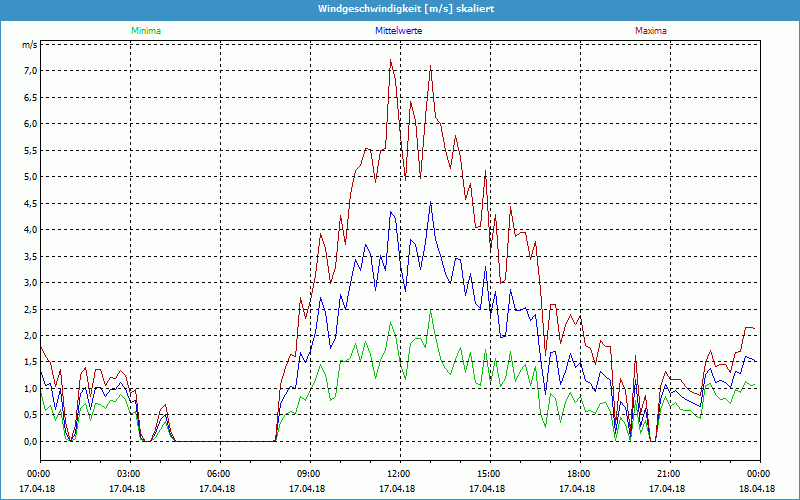Click the 7,0 y-axis value

point(31,70)
